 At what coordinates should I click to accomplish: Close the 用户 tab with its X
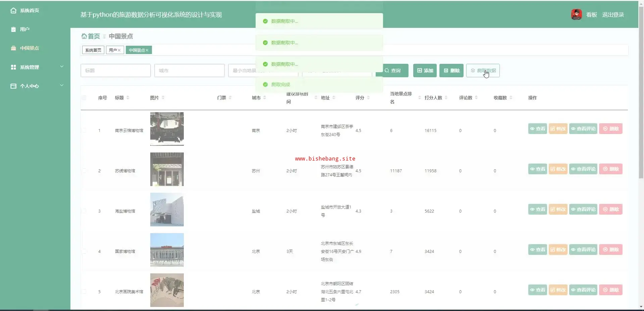[x=119, y=50]
